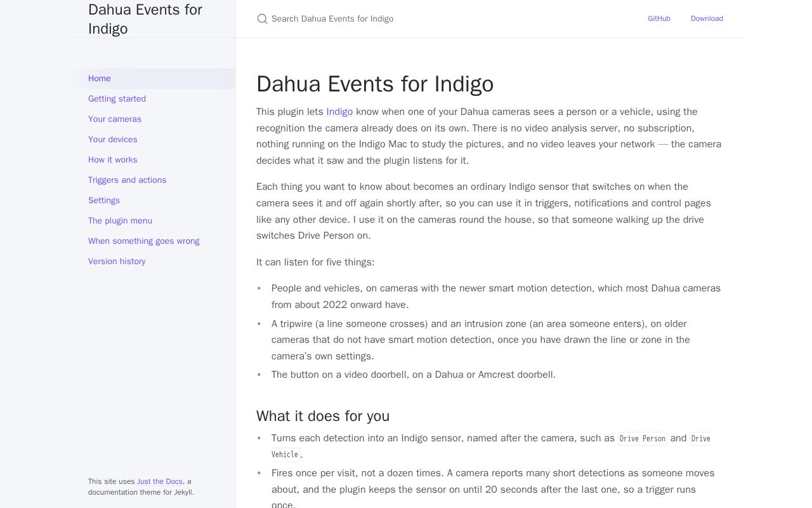Open the Home navigation item
The width and height of the screenshot is (812, 508).
click(152, 79)
